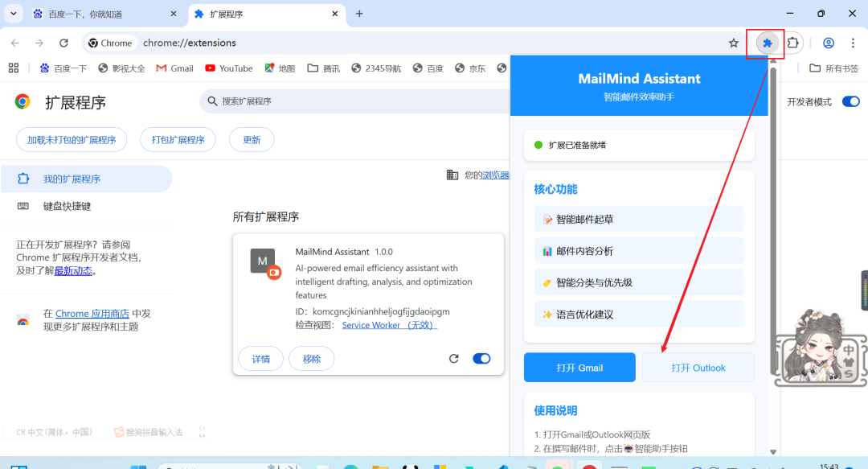
Task: Open the new tab plus button
Action: 359,14
